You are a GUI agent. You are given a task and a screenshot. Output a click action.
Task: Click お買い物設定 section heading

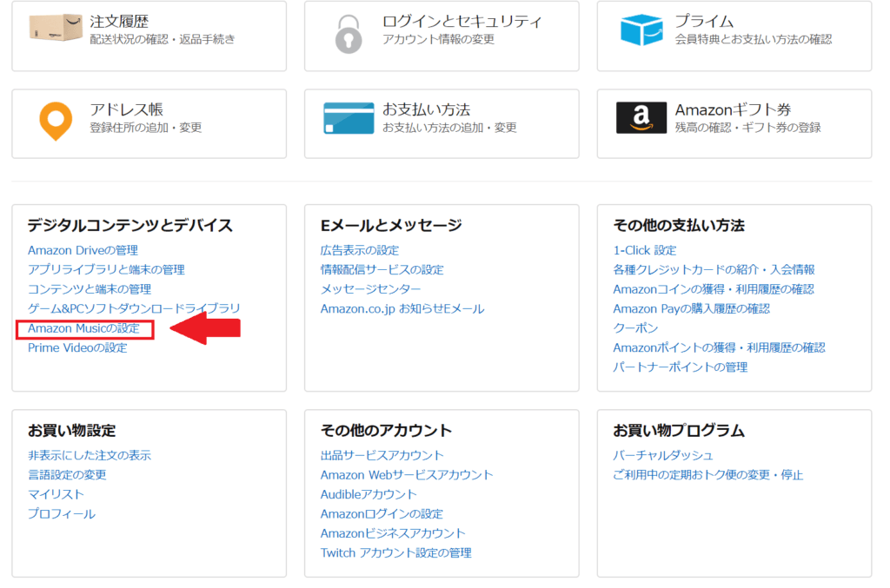tap(71, 431)
